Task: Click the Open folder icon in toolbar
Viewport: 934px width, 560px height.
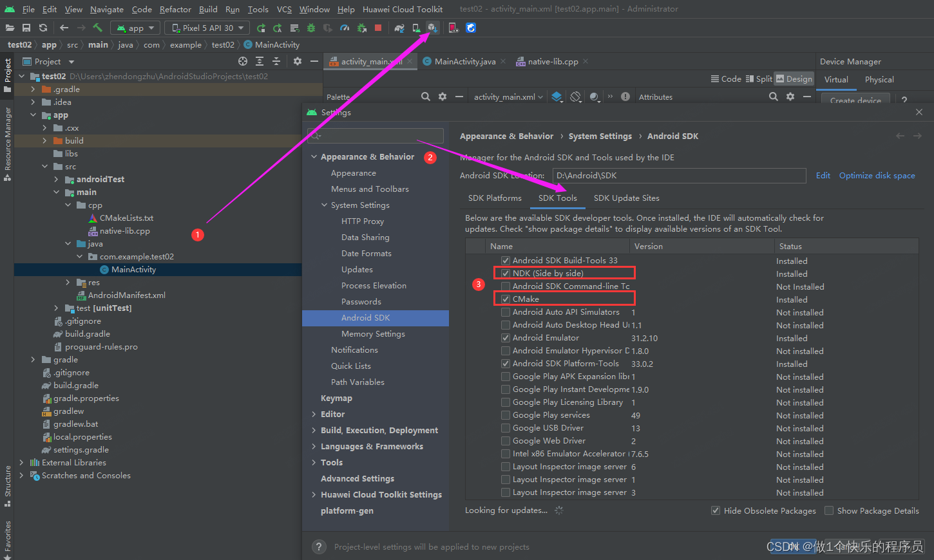Action: coord(10,28)
